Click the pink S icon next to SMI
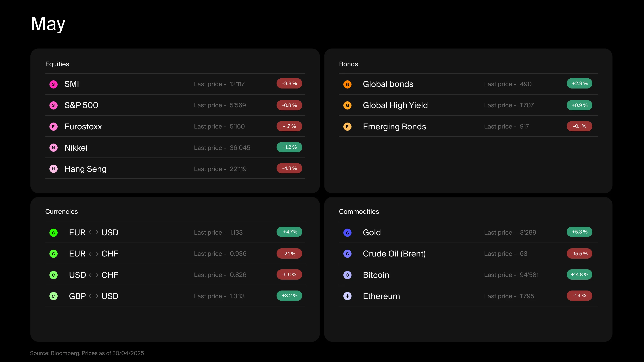 click(53, 84)
